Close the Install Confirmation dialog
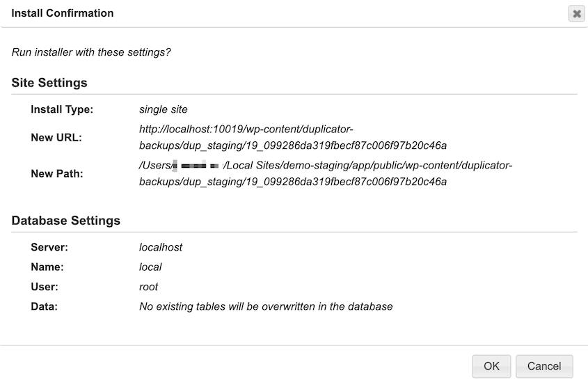The width and height of the screenshot is (588, 385). coord(576,13)
